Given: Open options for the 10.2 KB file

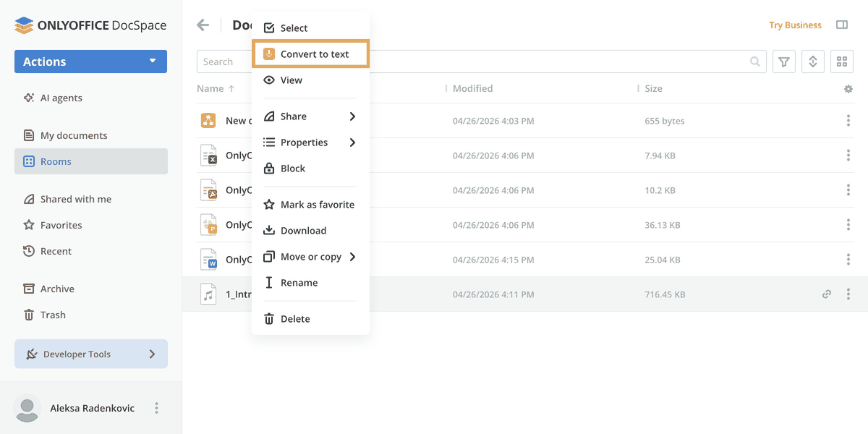Looking at the screenshot, I should (x=848, y=190).
